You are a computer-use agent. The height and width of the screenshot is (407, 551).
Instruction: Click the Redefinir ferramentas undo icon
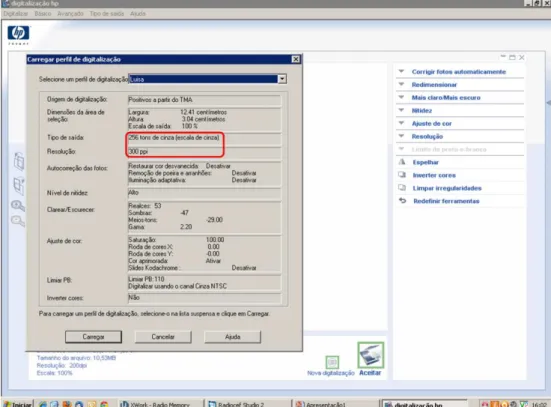[x=402, y=201]
